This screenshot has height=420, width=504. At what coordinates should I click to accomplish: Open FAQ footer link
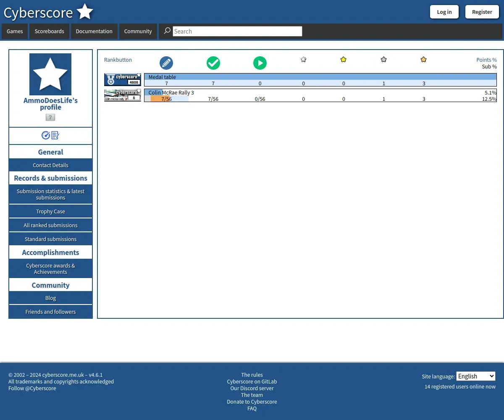click(x=252, y=408)
